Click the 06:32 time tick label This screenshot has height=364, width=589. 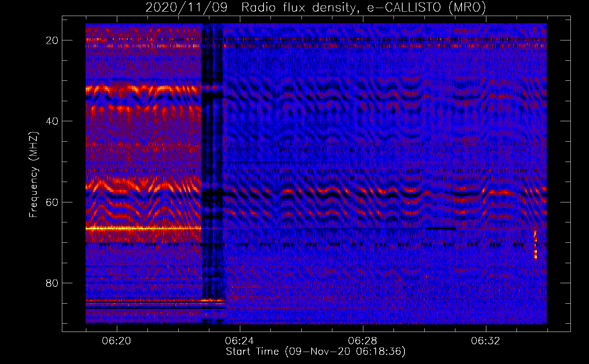pyautogui.click(x=485, y=341)
